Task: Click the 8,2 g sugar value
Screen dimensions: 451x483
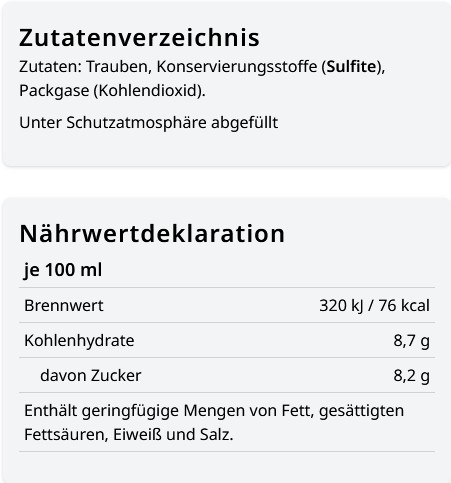Action: point(411,376)
